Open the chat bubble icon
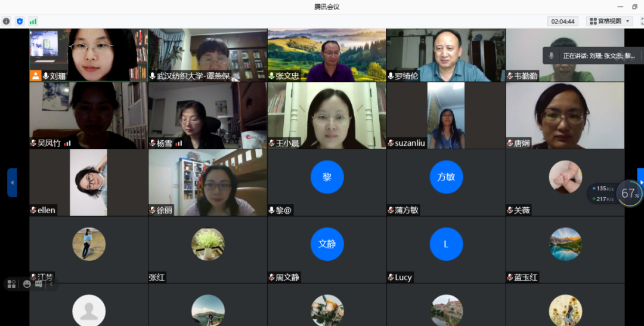The image size is (644, 326). pyautogui.click(x=39, y=284)
